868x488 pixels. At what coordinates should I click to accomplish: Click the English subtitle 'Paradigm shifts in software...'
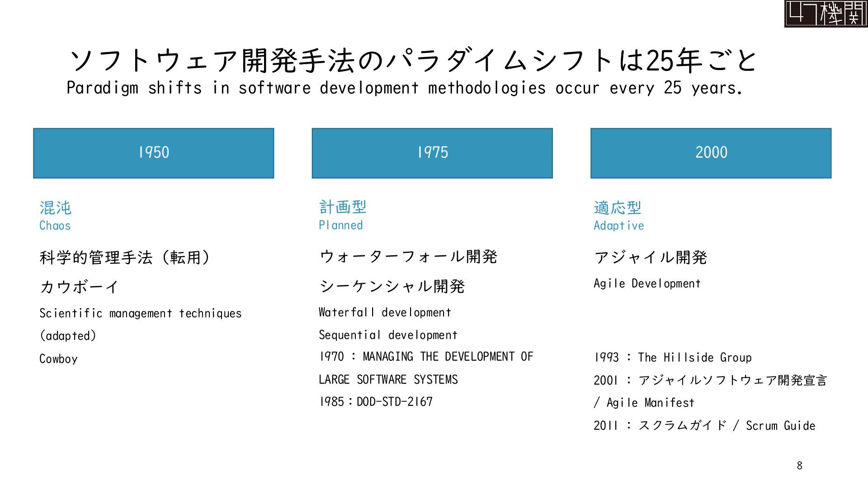(404, 88)
